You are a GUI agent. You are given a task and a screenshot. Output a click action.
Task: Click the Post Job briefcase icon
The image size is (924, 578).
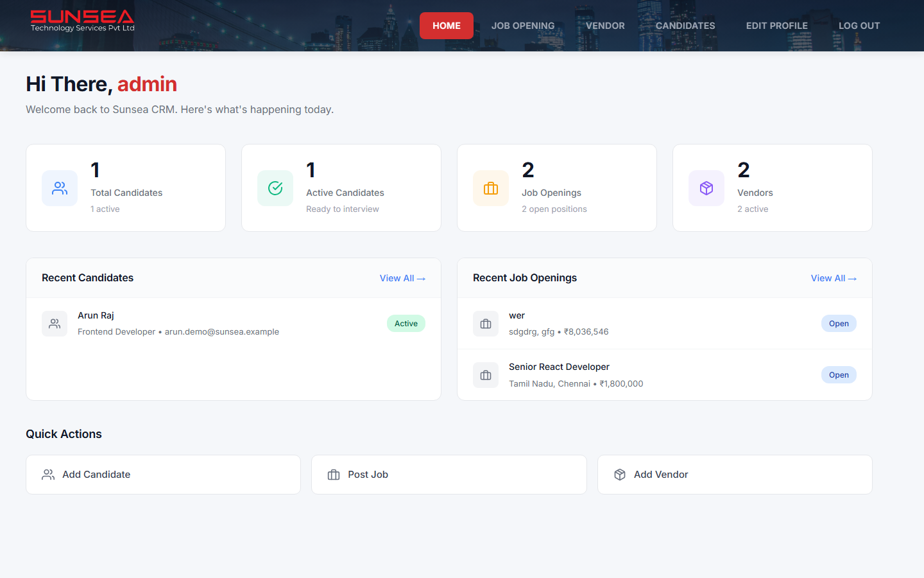(x=334, y=475)
